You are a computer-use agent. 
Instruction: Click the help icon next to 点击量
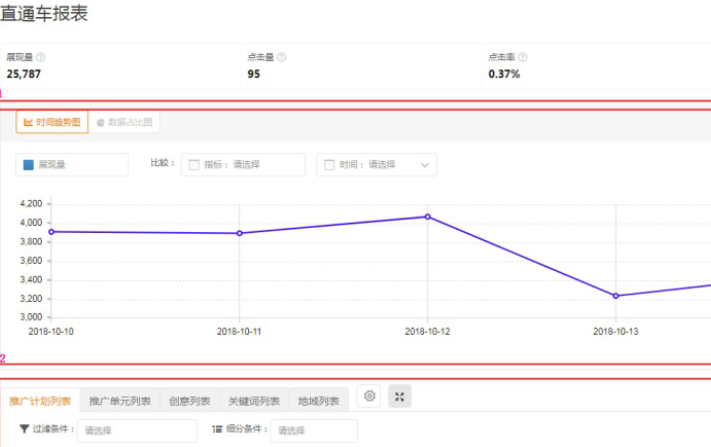[x=283, y=58]
